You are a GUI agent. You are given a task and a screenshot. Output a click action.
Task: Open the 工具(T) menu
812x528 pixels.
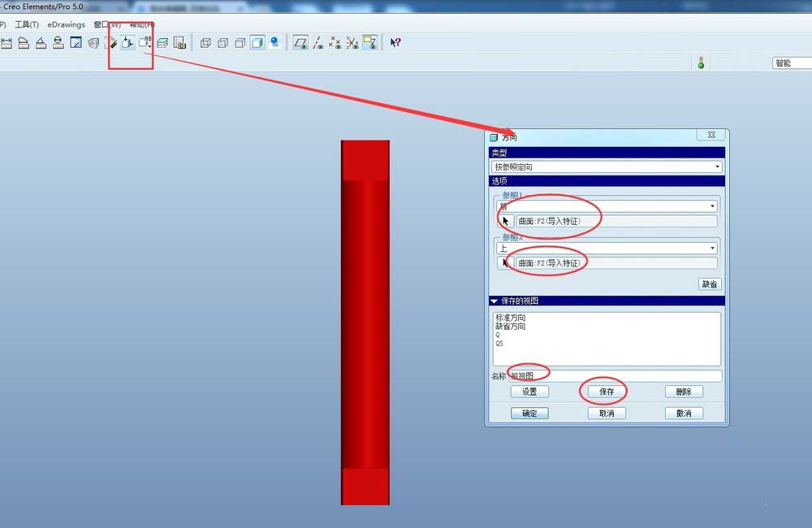[x=27, y=24]
